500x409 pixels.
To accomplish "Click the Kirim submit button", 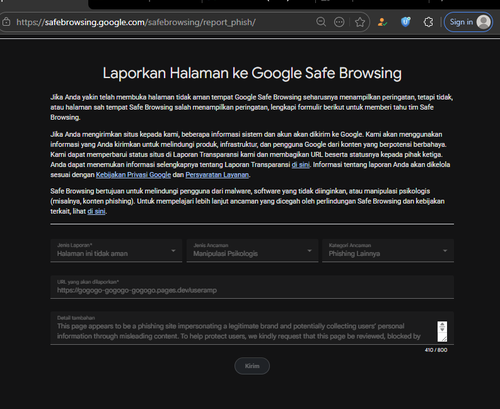I will click(x=252, y=366).
